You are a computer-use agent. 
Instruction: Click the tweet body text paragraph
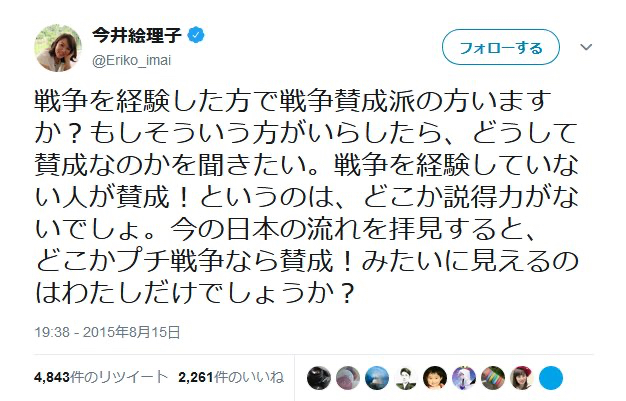290,190
